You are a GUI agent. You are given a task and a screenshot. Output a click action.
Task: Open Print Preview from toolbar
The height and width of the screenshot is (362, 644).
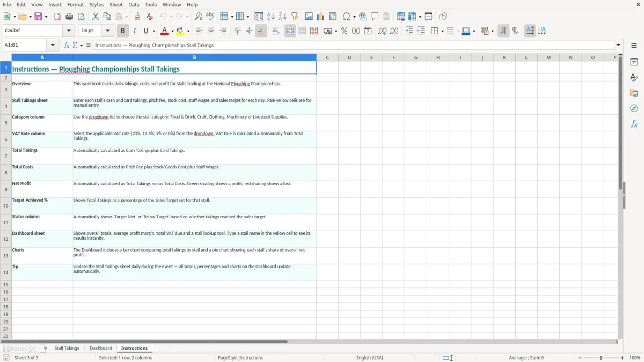[81, 17]
